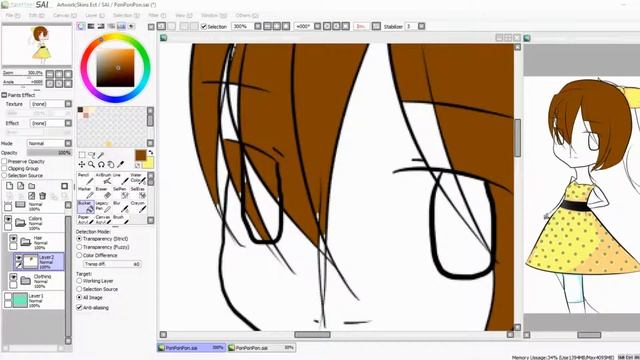Select the SelEras tool
This screenshot has height=360, width=640.
[x=138, y=193]
